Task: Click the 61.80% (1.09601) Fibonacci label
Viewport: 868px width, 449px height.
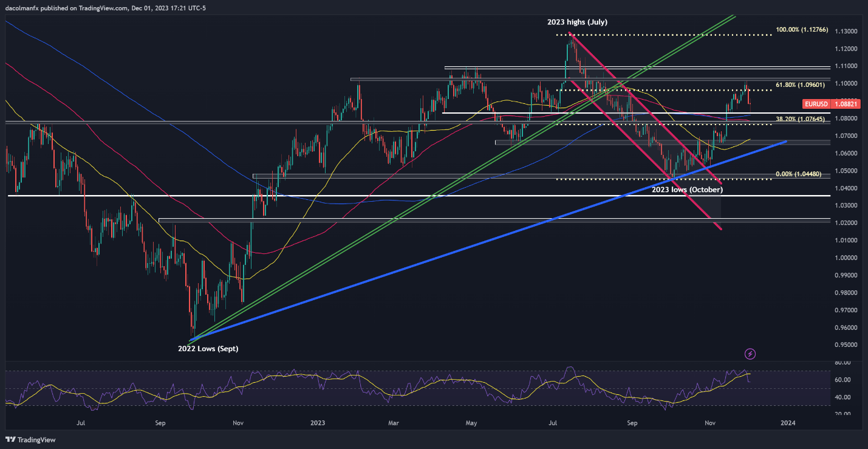Action: coord(800,84)
